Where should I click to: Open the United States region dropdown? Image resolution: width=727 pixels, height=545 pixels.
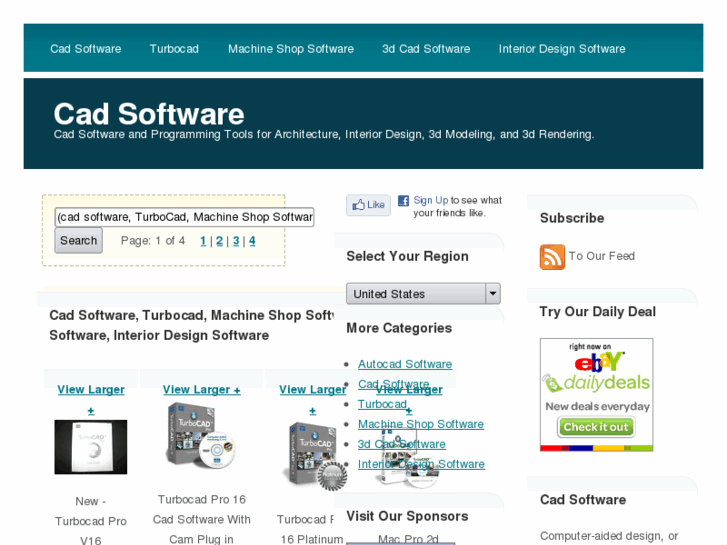pyautogui.click(x=423, y=294)
